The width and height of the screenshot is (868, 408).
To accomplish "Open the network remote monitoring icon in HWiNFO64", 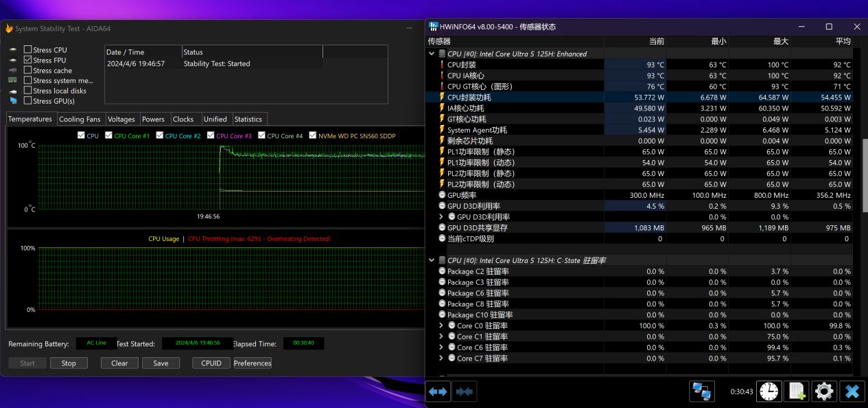I will [x=702, y=392].
